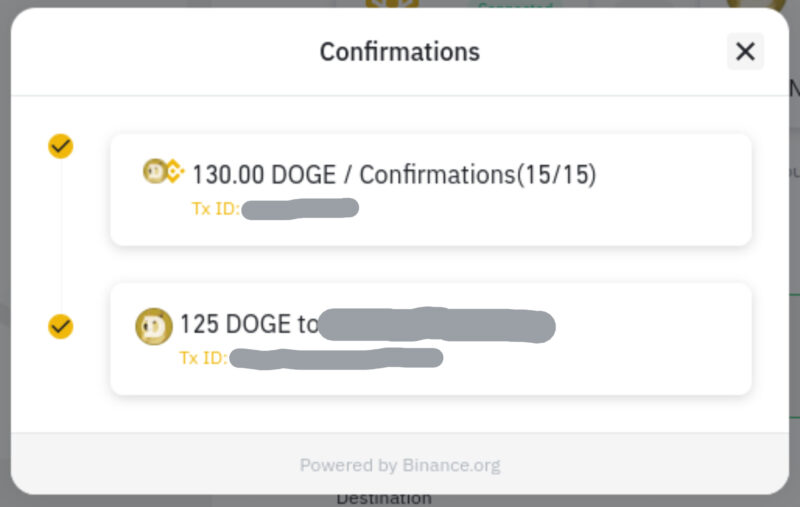Click the vertical connector line between checkmarks
Image resolution: width=800 pixels, height=507 pixels.
click(x=61, y=236)
